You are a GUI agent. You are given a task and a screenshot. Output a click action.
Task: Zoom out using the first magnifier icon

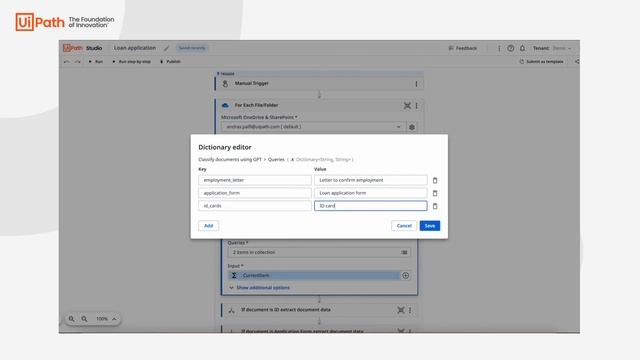click(71, 319)
